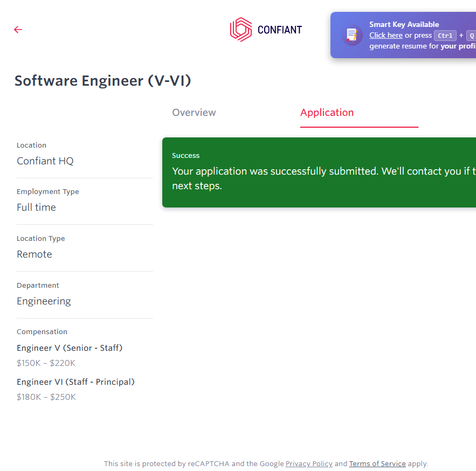Click the Software Engineer (V-VI) heading
476x471 pixels.
click(102, 81)
